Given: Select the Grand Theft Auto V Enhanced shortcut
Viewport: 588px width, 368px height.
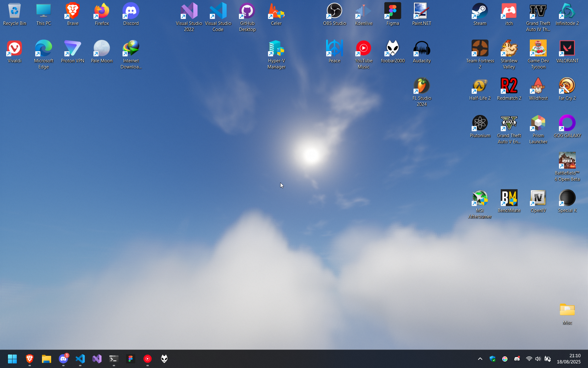Looking at the screenshot, I should [x=509, y=129].
